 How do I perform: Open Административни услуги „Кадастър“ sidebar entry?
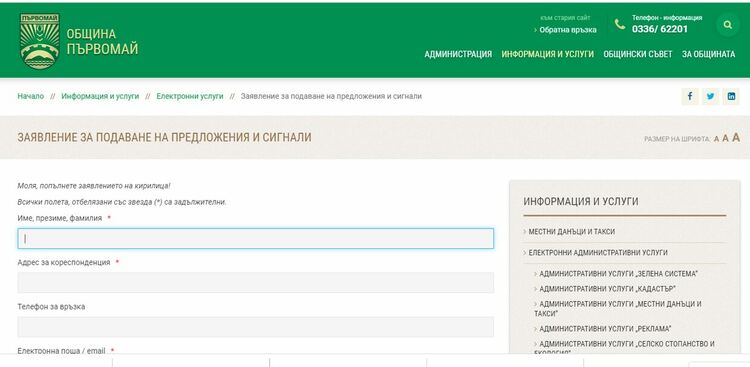pos(607,289)
